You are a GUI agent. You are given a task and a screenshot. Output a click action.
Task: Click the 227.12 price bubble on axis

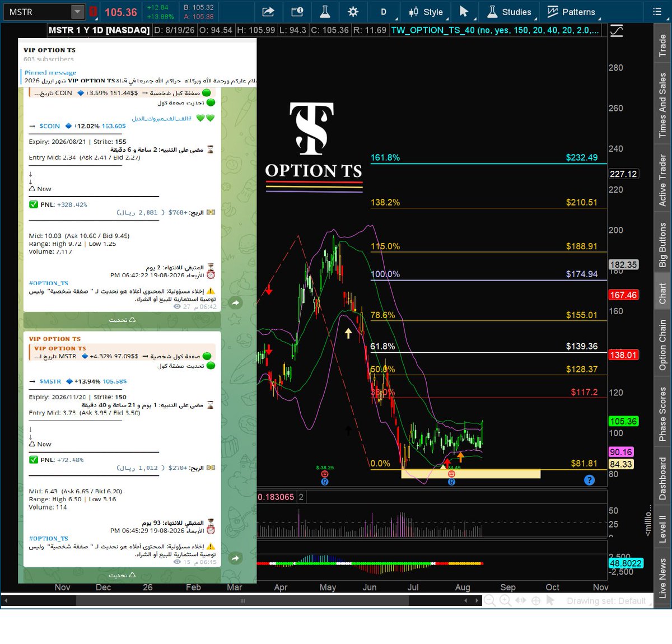[623, 174]
